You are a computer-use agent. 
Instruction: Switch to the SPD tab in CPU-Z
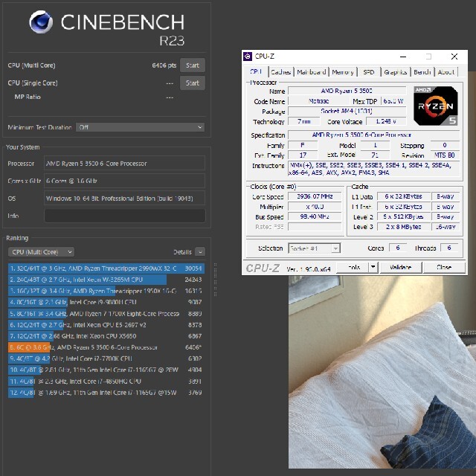[369, 72]
